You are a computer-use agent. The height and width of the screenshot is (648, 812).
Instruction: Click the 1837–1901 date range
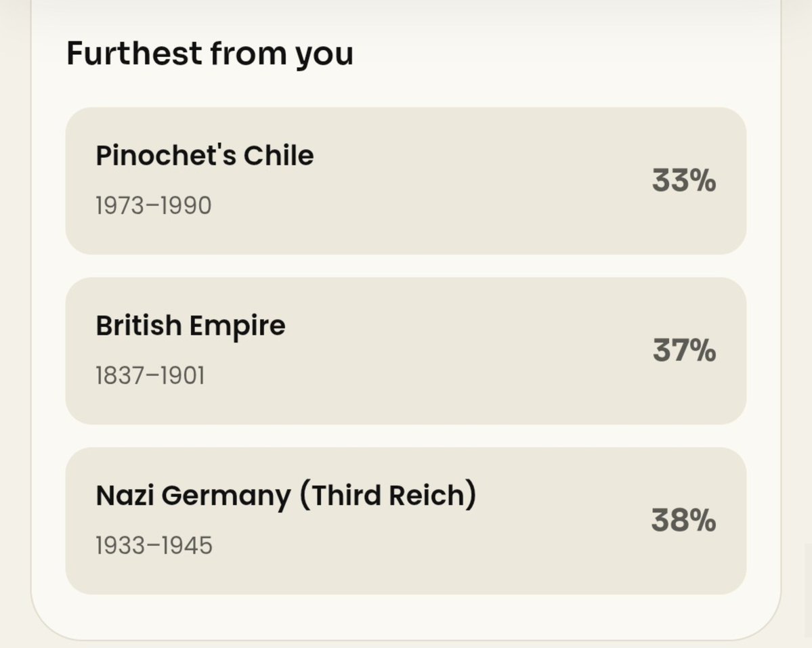tap(150, 375)
